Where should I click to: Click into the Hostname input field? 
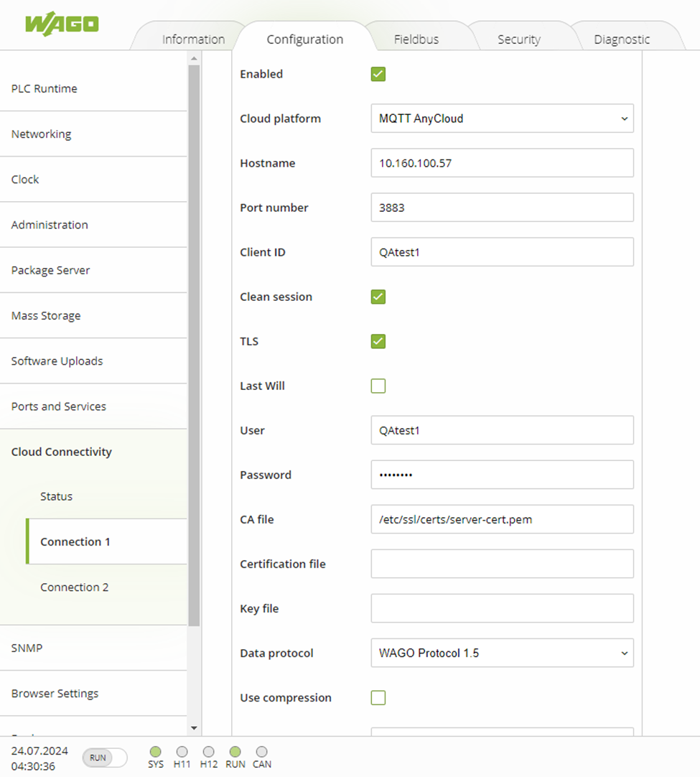502,163
